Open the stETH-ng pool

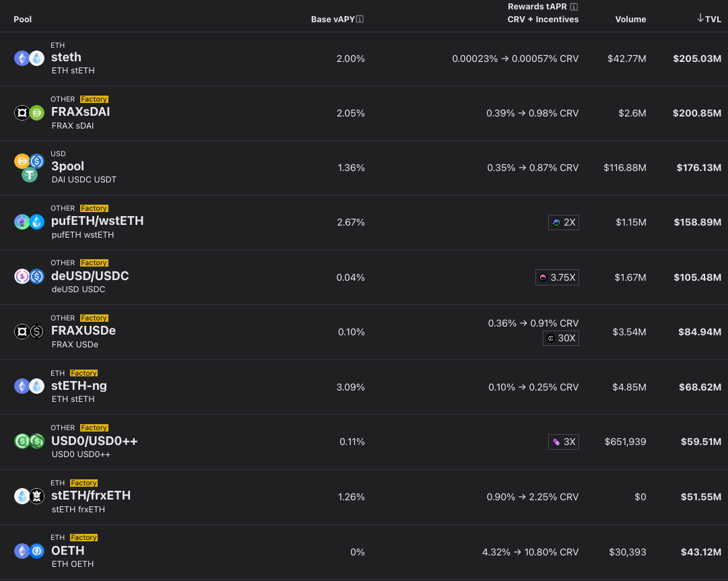[79, 386]
